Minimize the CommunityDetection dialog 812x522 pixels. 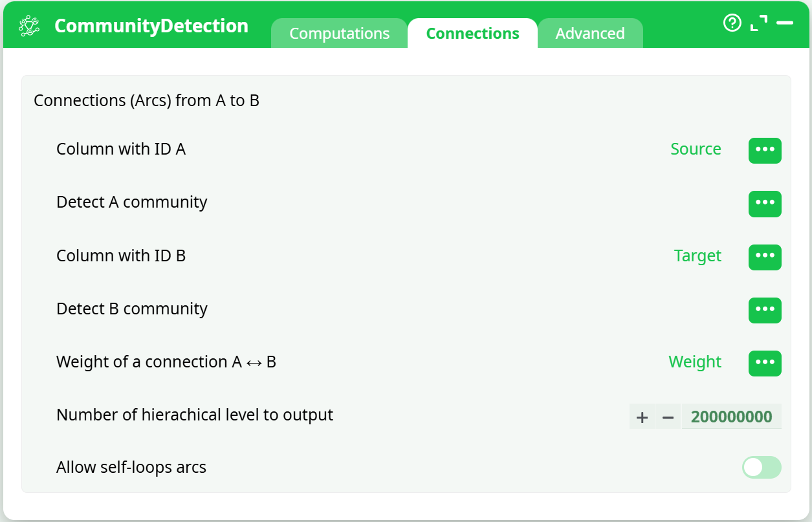pos(785,23)
